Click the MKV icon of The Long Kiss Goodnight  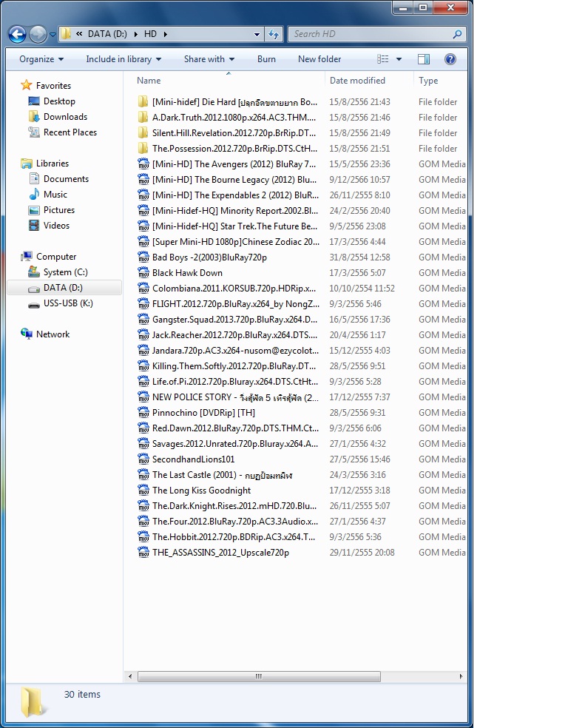(143, 491)
